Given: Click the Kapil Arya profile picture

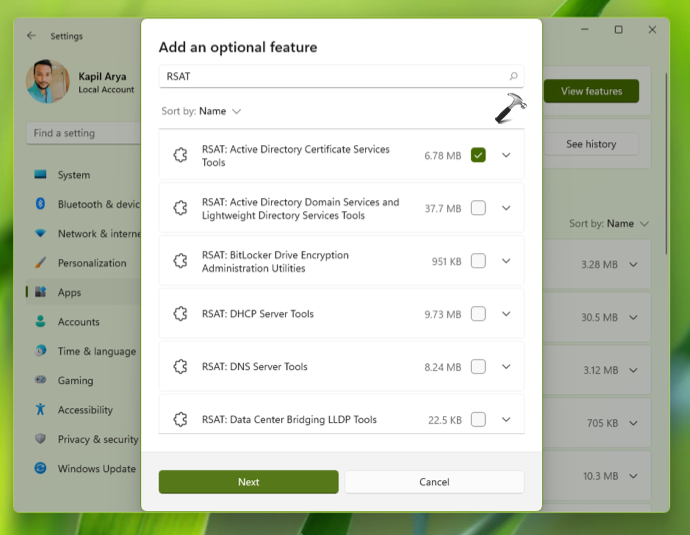Looking at the screenshot, I should tap(48, 83).
